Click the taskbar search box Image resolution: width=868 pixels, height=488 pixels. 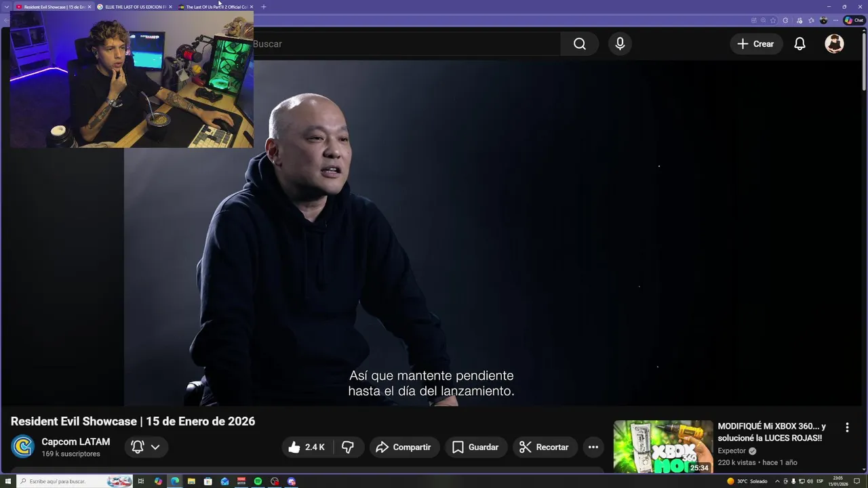pyautogui.click(x=75, y=481)
